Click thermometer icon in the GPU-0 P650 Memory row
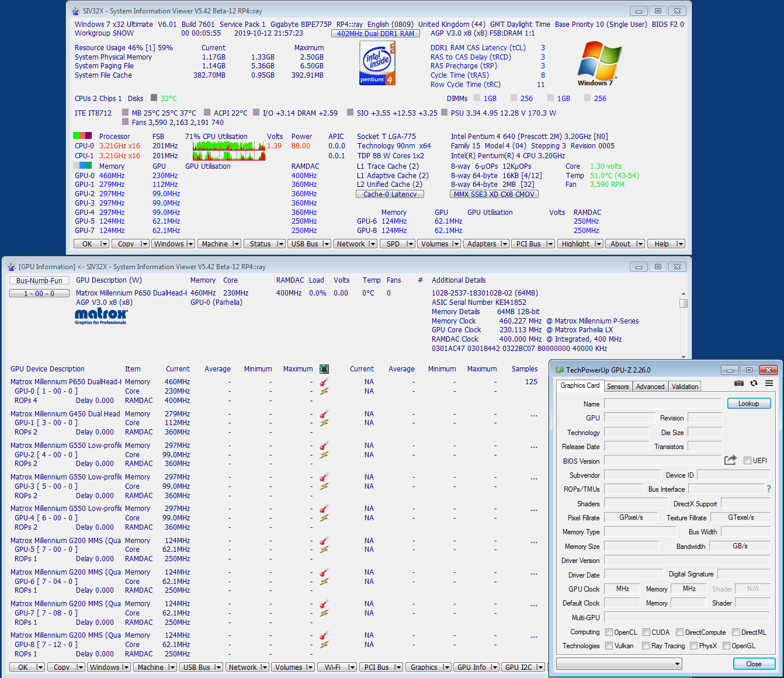Viewport: 784px width, 678px height. pos(324,382)
